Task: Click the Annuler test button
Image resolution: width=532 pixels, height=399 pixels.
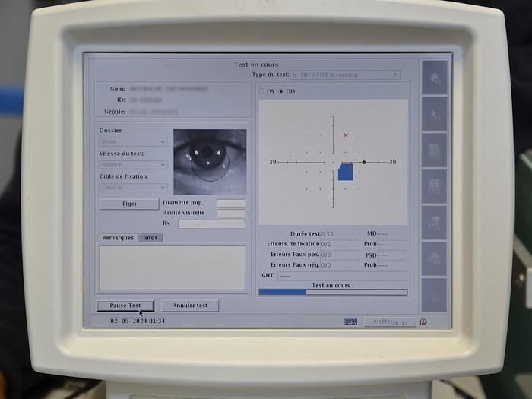Action: tap(190, 306)
